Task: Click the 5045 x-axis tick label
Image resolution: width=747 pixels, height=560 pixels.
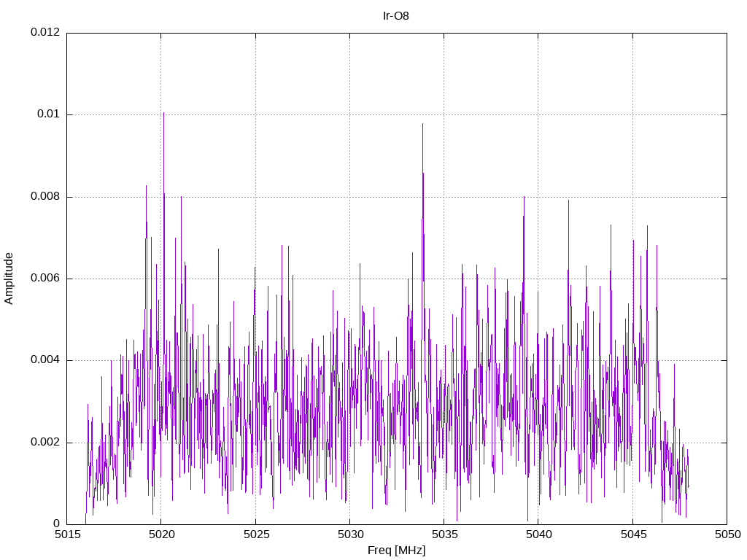Action: 634,534
